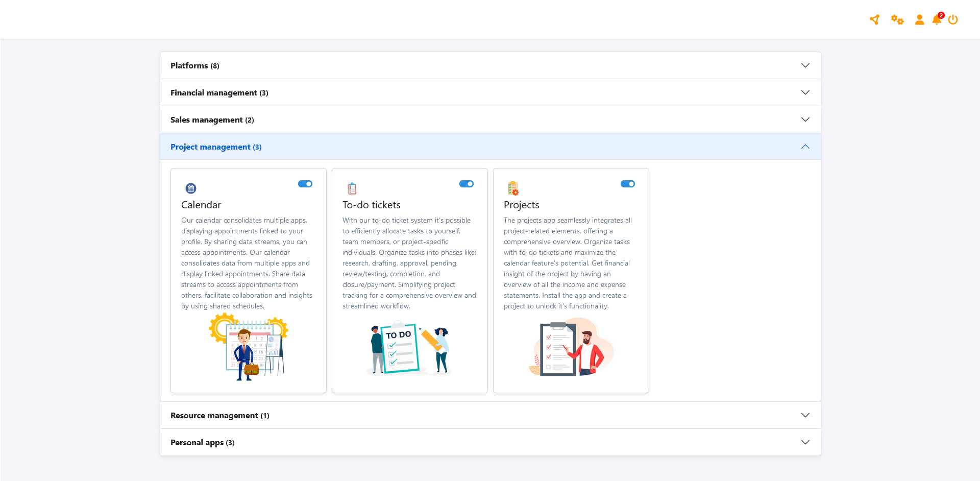Click the Projects app icon
This screenshot has width=980, height=481.
point(513,188)
